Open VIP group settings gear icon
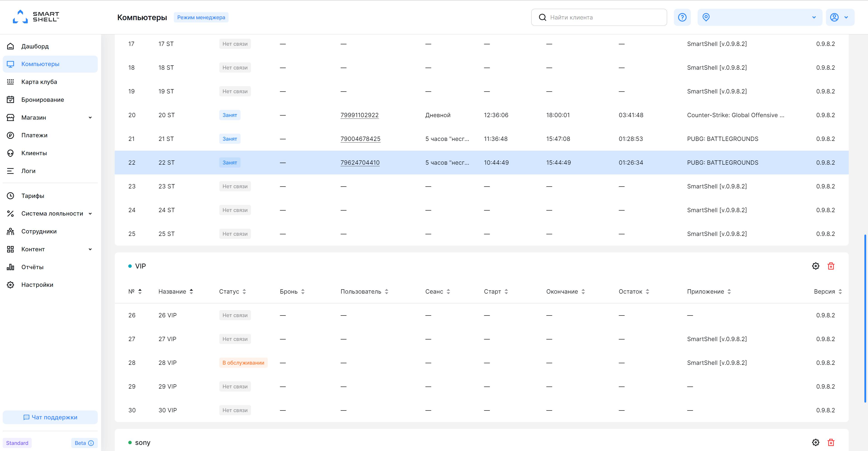868x451 pixels. [816, 266]
